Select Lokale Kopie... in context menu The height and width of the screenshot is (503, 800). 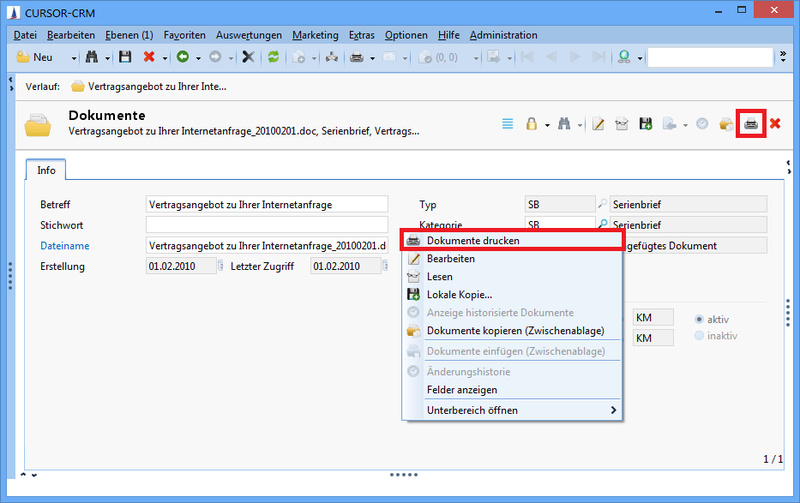pos(459,294)
